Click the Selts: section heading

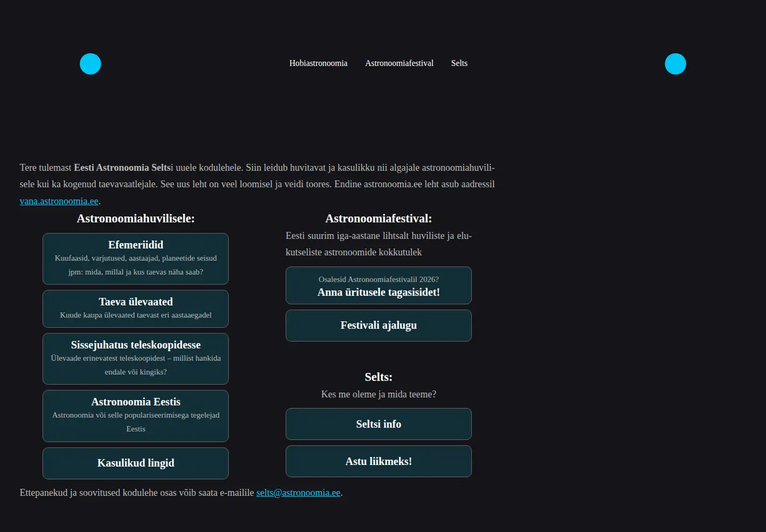click(x=379, y=377)
